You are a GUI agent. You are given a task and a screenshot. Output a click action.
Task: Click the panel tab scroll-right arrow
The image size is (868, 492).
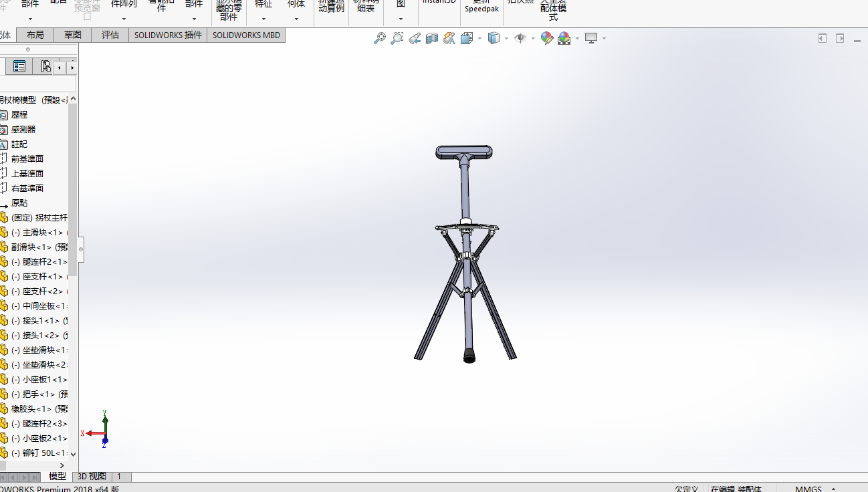coord(72,67)
